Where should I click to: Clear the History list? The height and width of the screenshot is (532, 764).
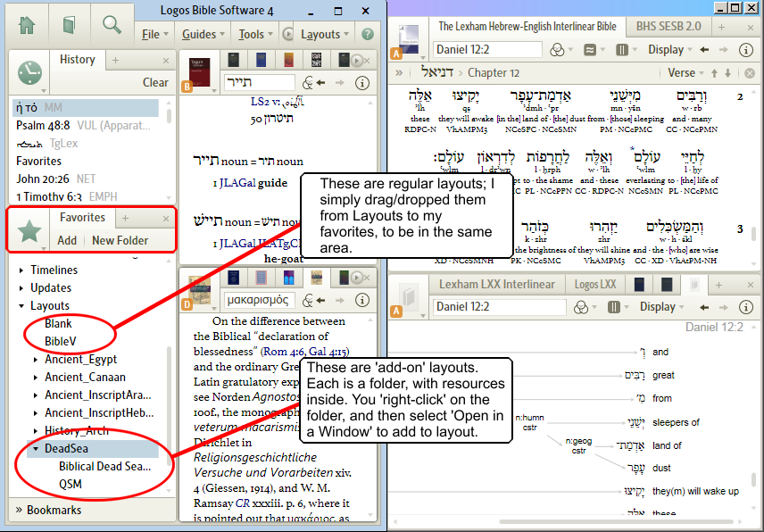tap(155, 83)
